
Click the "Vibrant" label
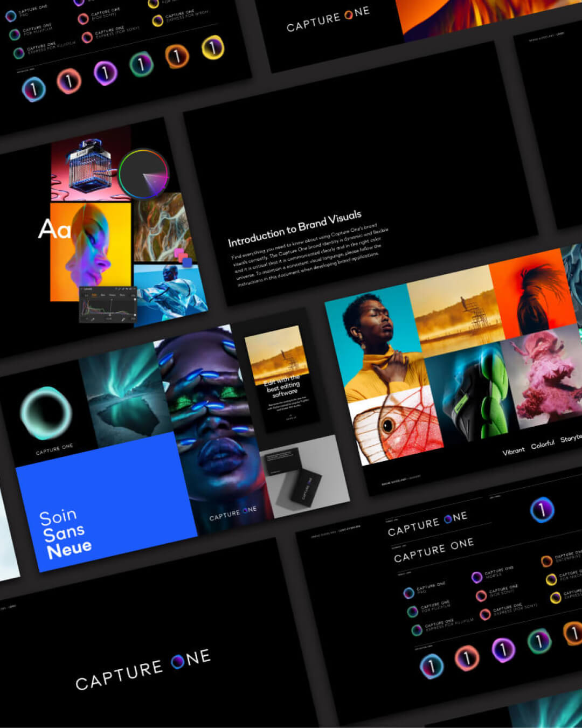click(x=514, y=451)
